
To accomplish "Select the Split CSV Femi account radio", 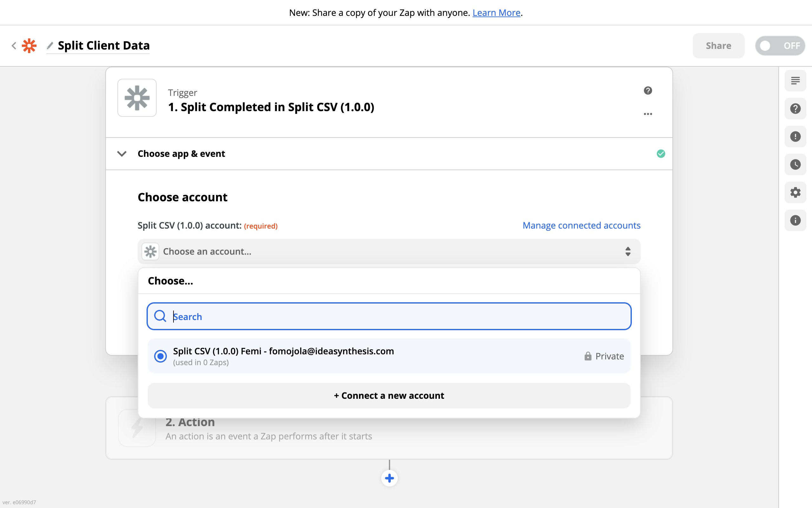I will click(160, 356).
